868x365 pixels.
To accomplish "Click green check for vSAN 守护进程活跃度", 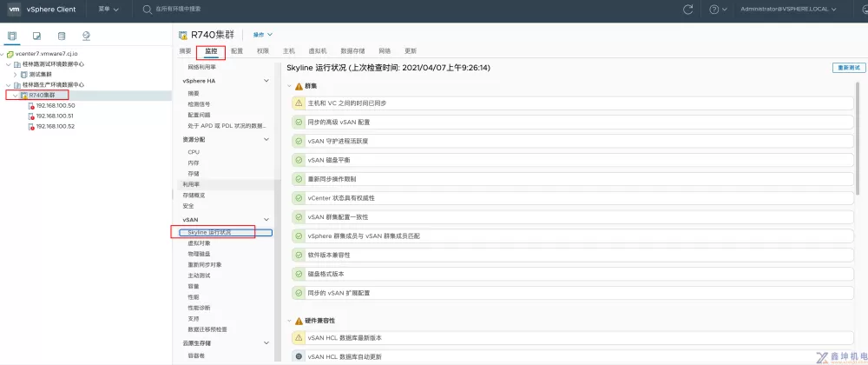I will tap(299, 141).
